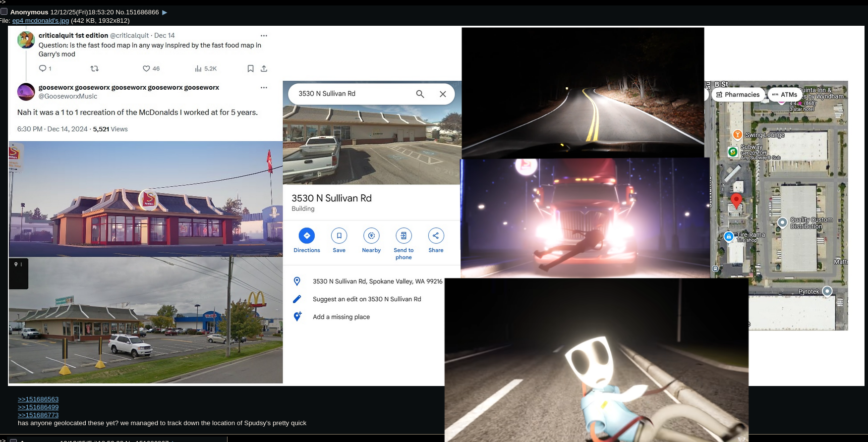Click the post number No.151686866
This screenshot has height=442, width=868.
(137, 12)
